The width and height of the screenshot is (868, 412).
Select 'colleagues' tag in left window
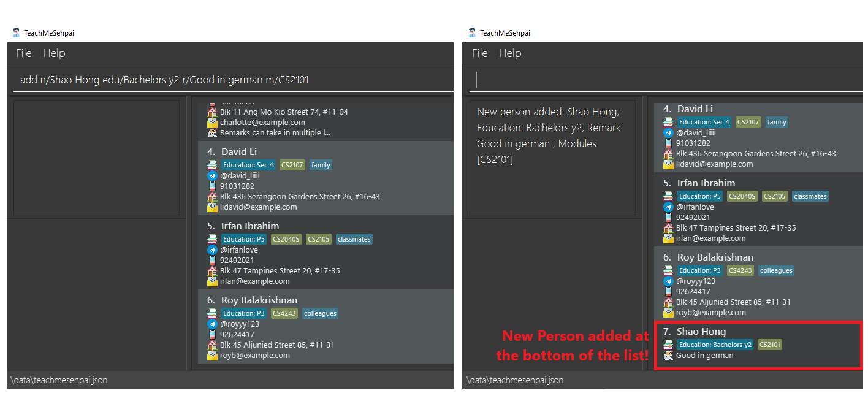[x=320, y=313]
